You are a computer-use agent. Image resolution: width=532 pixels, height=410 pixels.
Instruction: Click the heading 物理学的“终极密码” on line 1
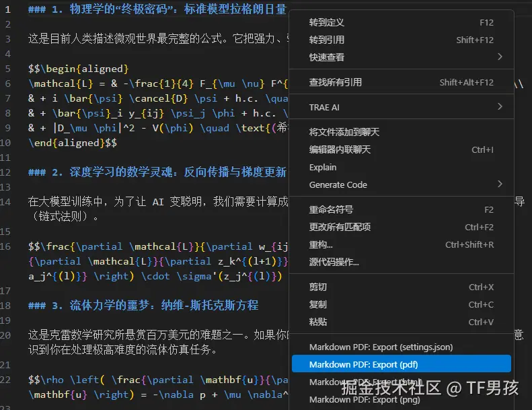click(121, 9)
